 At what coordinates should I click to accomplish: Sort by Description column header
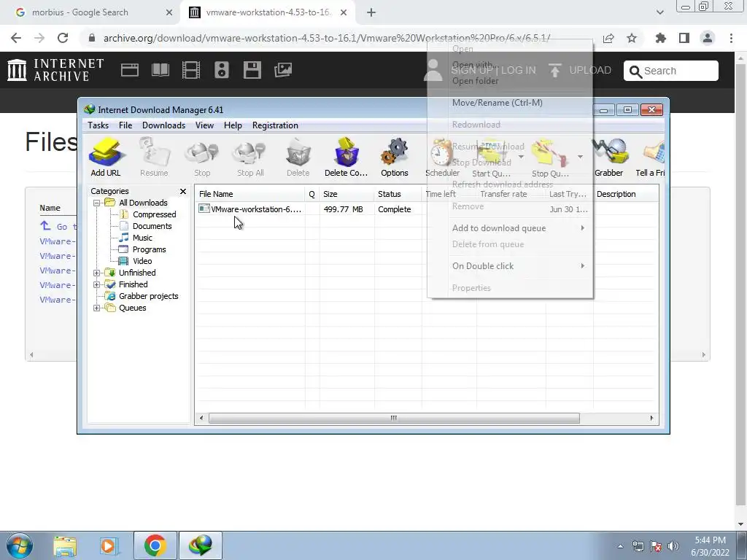point(626,194)
